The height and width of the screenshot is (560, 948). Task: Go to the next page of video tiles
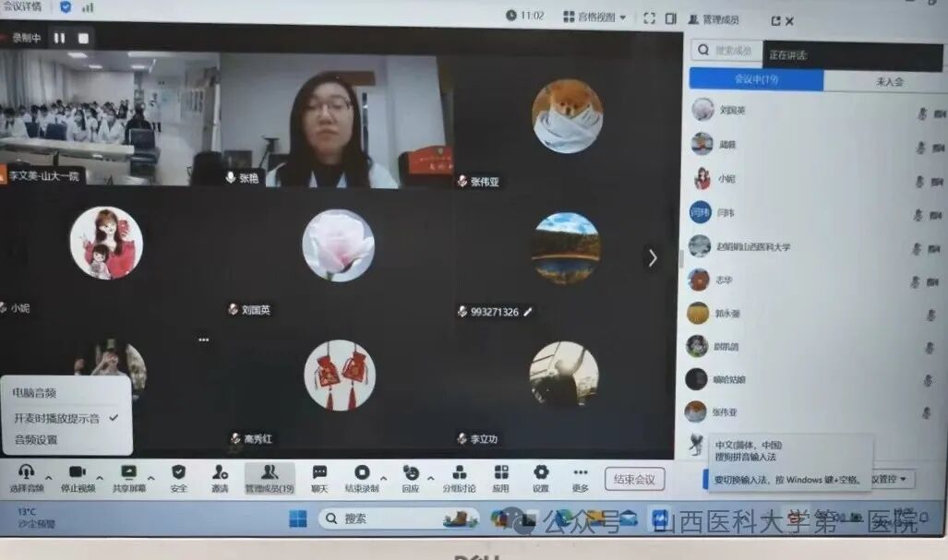tap(653, 258)
